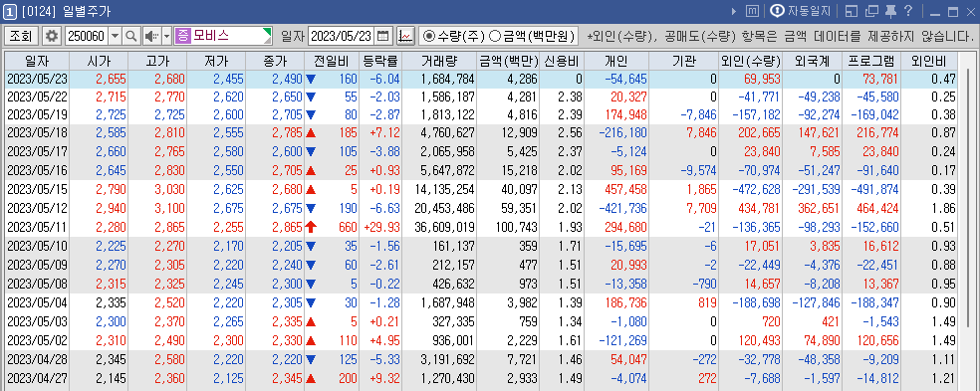Click the 프로그램 column header
Viewport: 980px width, 391px height.
871,62
